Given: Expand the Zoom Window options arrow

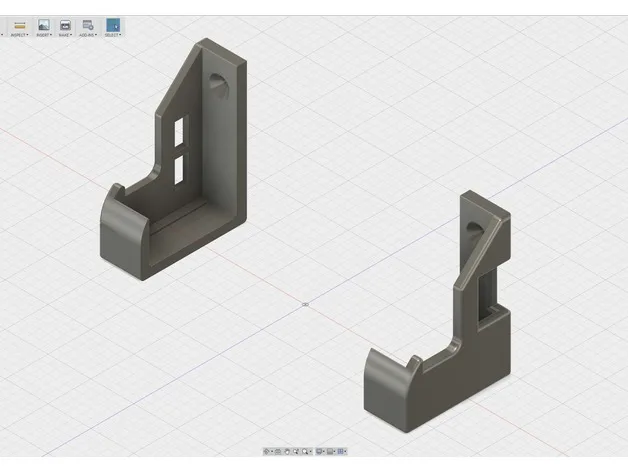Looking at the screenshot, I should pyautogui.click(x=310, y=452).
